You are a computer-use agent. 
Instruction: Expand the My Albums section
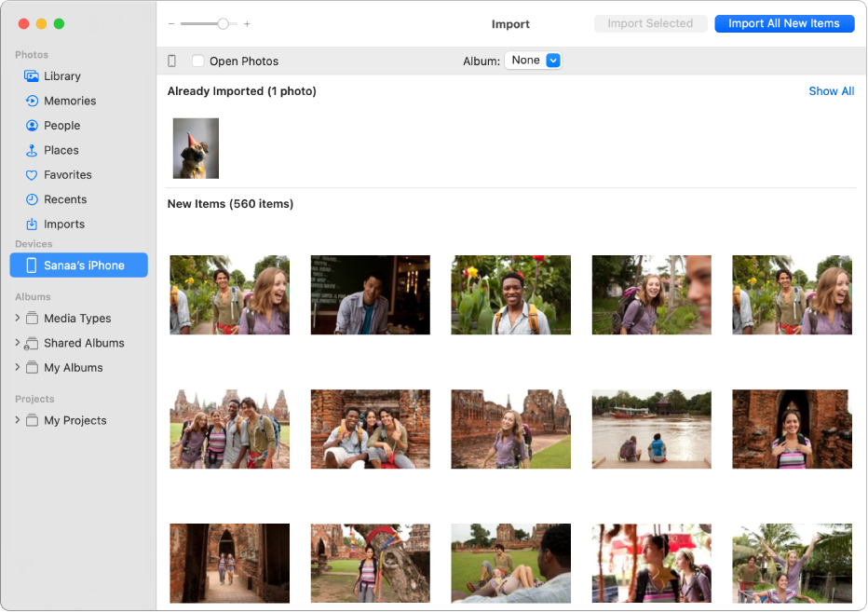click(x=17, y=367)
